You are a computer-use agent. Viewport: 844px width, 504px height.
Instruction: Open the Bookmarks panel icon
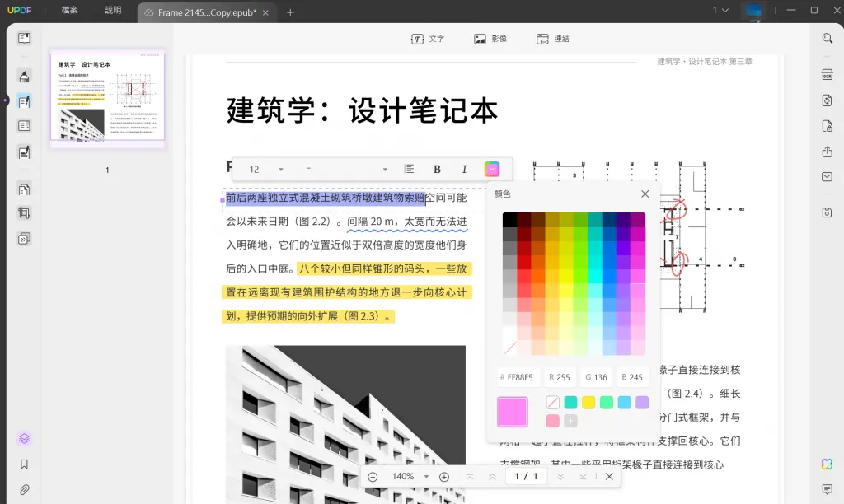(x=24, y=464)
